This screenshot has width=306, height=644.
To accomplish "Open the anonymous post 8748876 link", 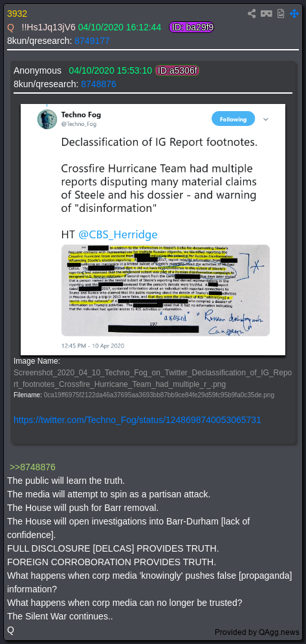I will tap(98, 84).
